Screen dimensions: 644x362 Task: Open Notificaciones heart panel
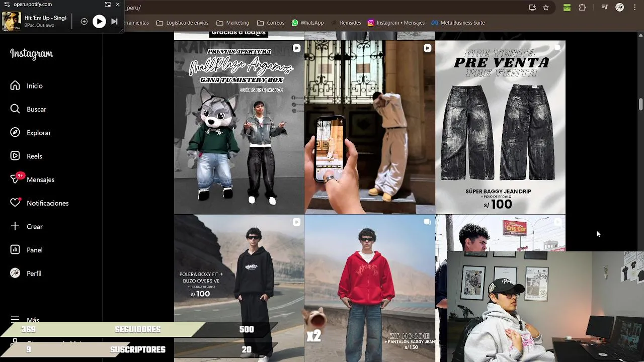tap(39, 203)
